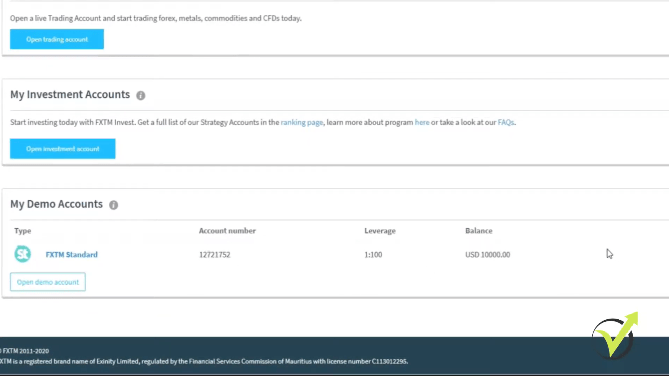This screenshot has height=376, width=669.
Task: Click the Open demo account button
Action: 48,282
